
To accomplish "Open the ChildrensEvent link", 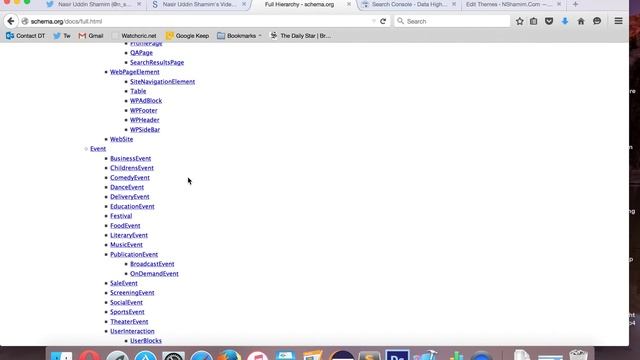I will click(x=132, y=168).
